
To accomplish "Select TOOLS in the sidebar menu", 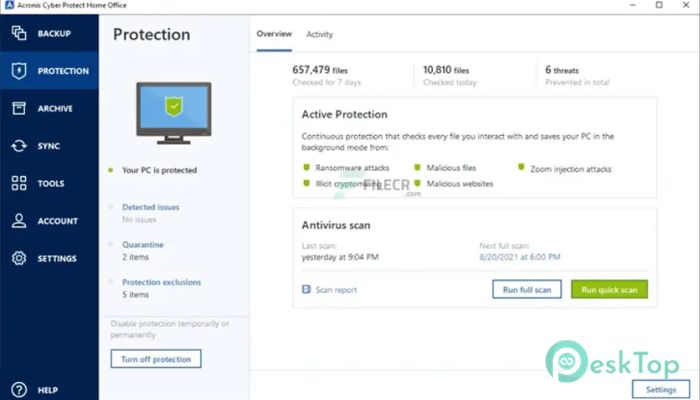I will [49, 183].
